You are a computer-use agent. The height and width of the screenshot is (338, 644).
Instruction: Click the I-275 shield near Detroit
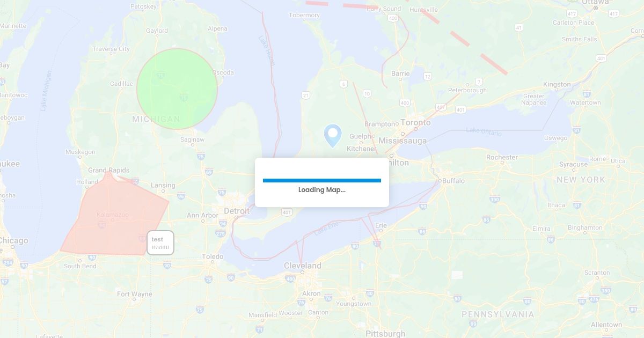point(220,233)
